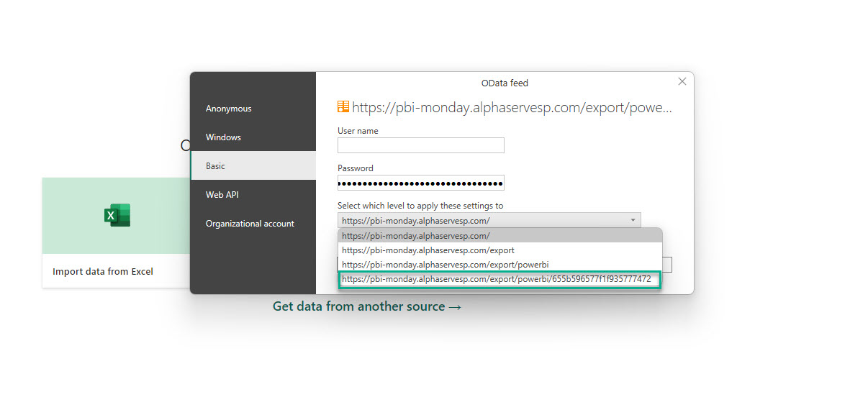Focus the User name field
The image size is (868, 415).
(420, 146)
